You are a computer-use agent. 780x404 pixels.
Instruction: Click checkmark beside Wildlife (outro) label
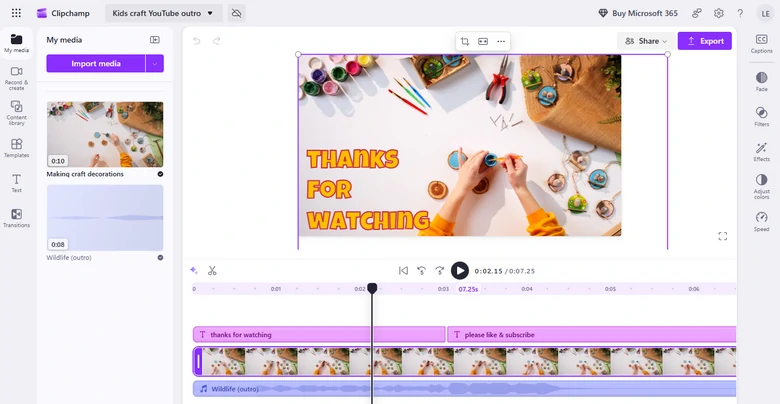tap(160, 258)
